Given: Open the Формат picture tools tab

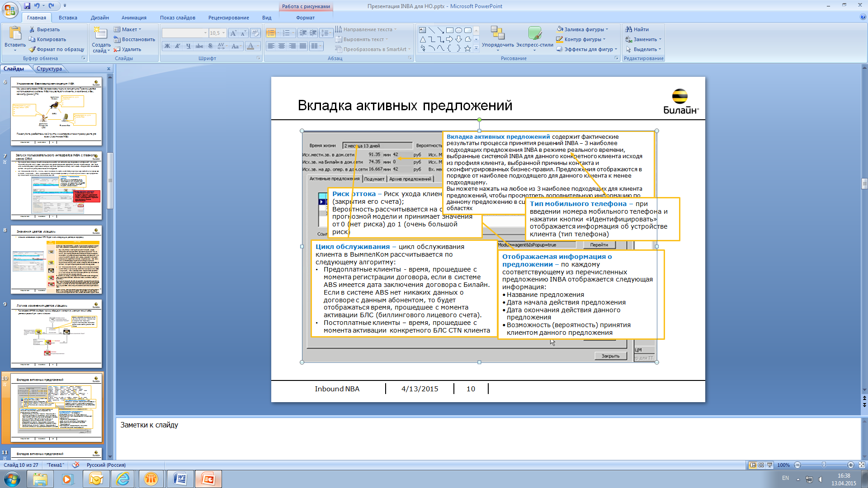Looking at the screenshot, I should click(305, 18).
